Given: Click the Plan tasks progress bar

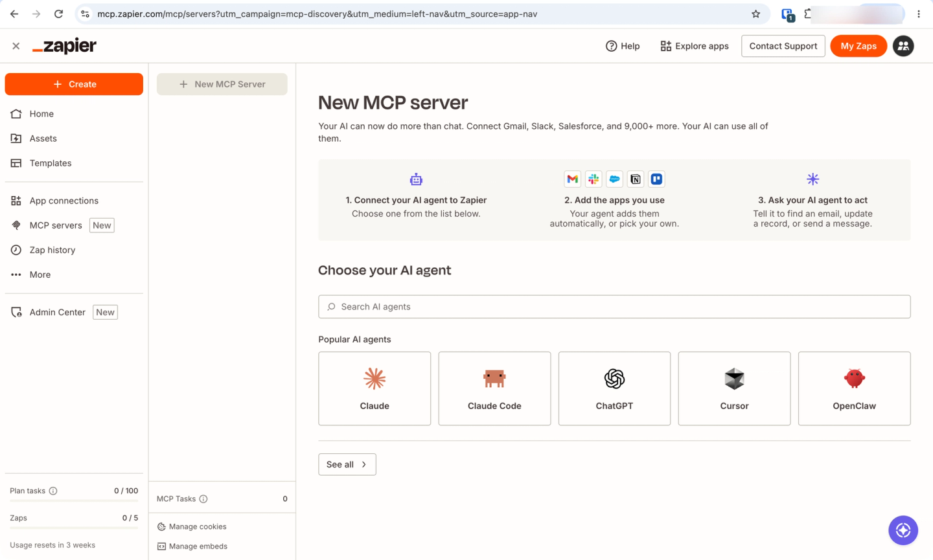Looking at the screenshot, I should [x=74, y=501].
